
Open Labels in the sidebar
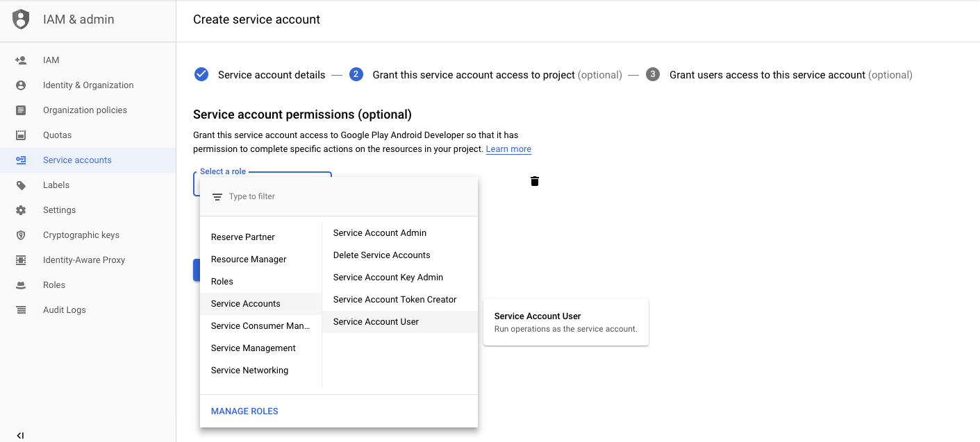[x=88, y=185]
